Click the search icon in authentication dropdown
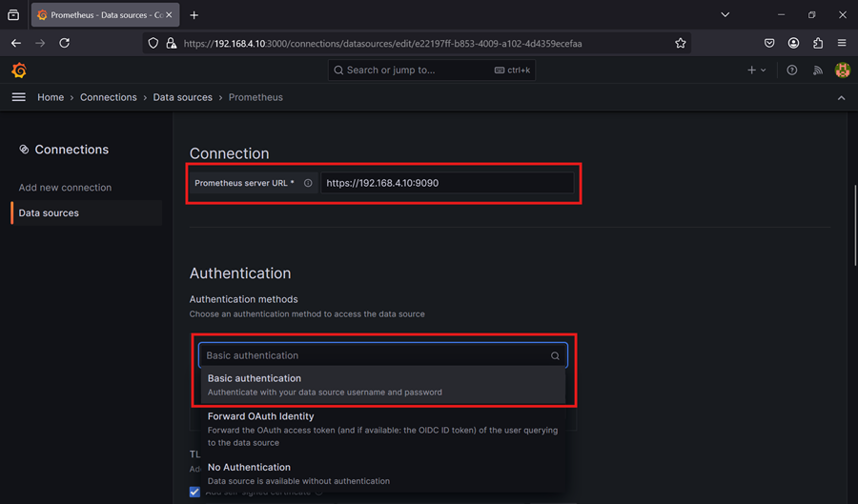858x504 pixels. coord(555,356)
